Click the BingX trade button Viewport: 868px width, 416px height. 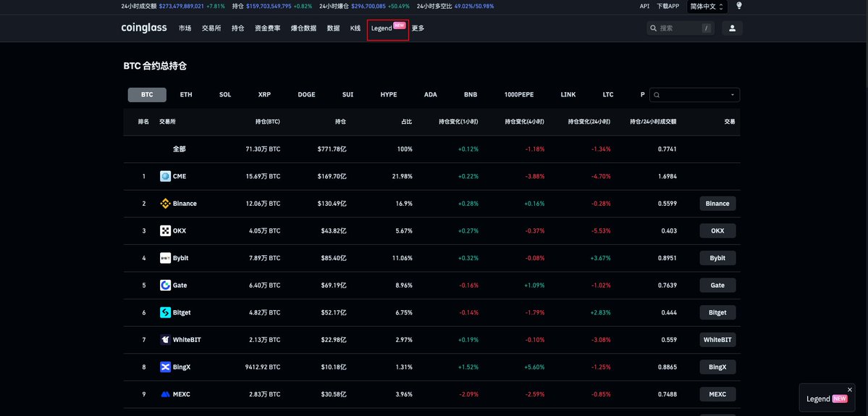[x=717, y=367]
